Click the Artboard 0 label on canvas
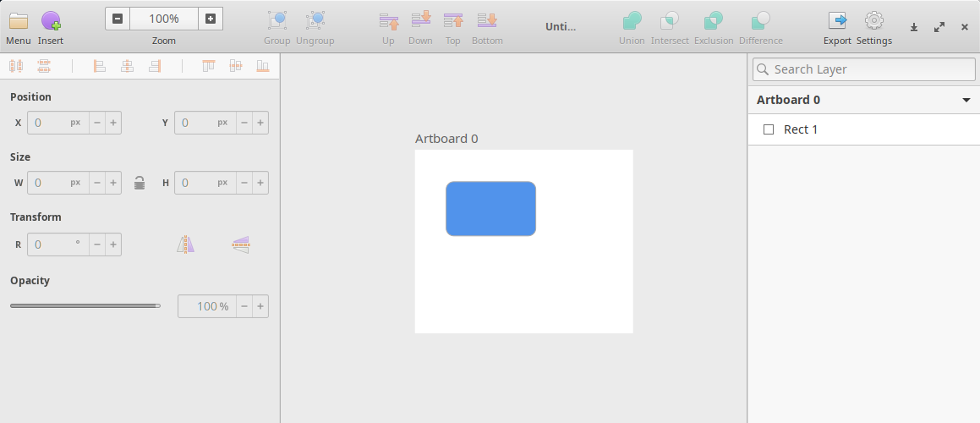Image resolution: width=980 pixels, height=423 pixels. point(446,139)
